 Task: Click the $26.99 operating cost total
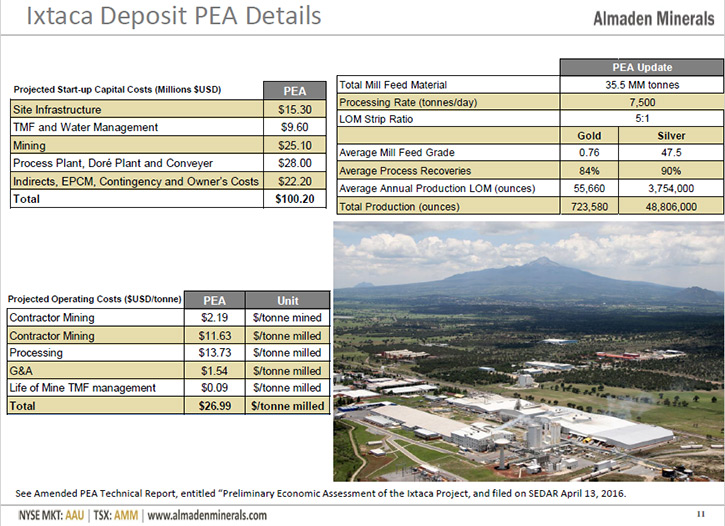[215, 406]
